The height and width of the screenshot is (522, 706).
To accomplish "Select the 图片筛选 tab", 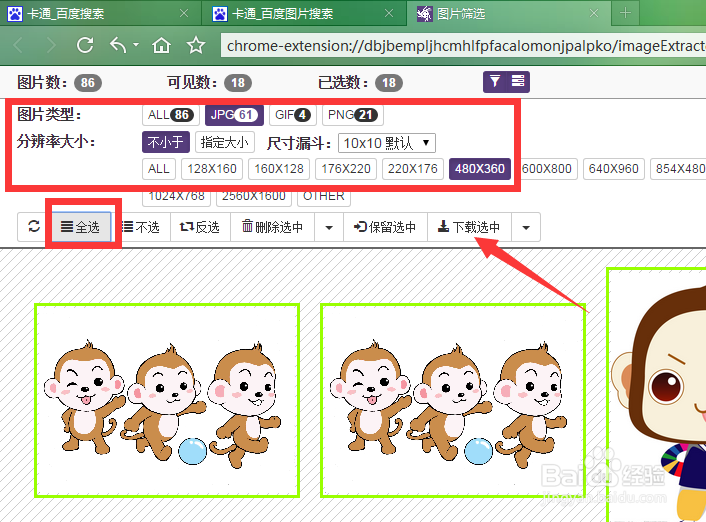I will point(508,14).
